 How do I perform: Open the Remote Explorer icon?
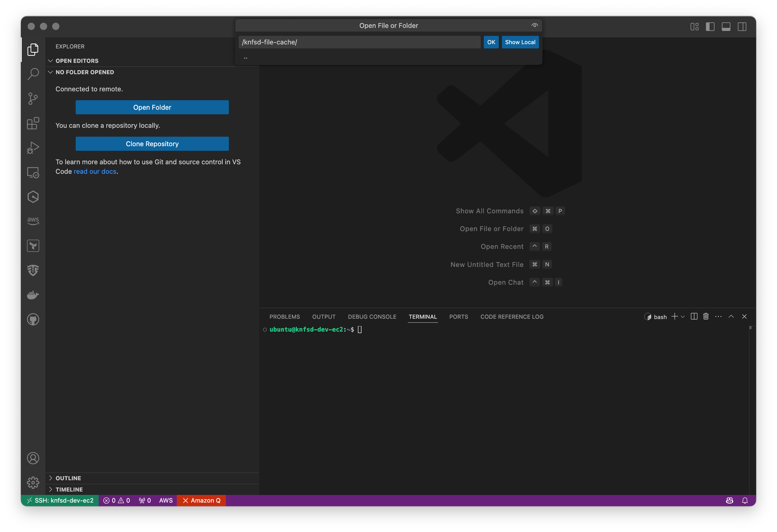(33, 173)
